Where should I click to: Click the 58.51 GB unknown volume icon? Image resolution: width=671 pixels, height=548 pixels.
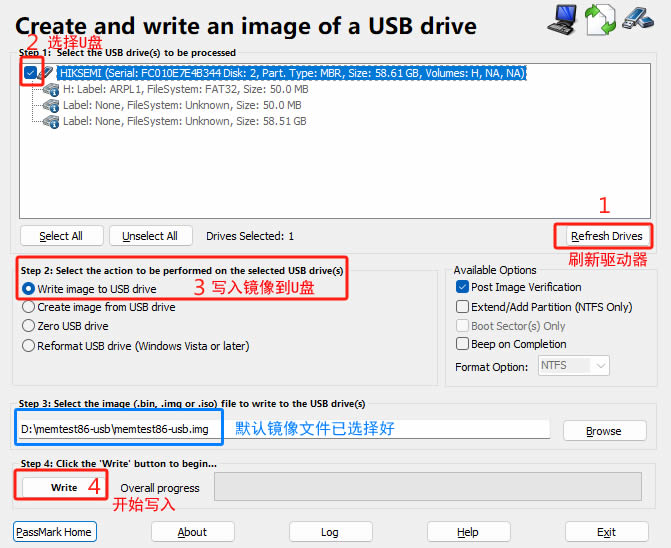[x=50, y=121]
